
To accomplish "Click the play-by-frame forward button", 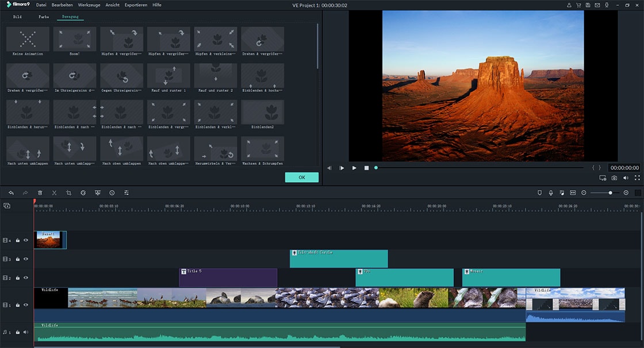I will tap(342, 168).
